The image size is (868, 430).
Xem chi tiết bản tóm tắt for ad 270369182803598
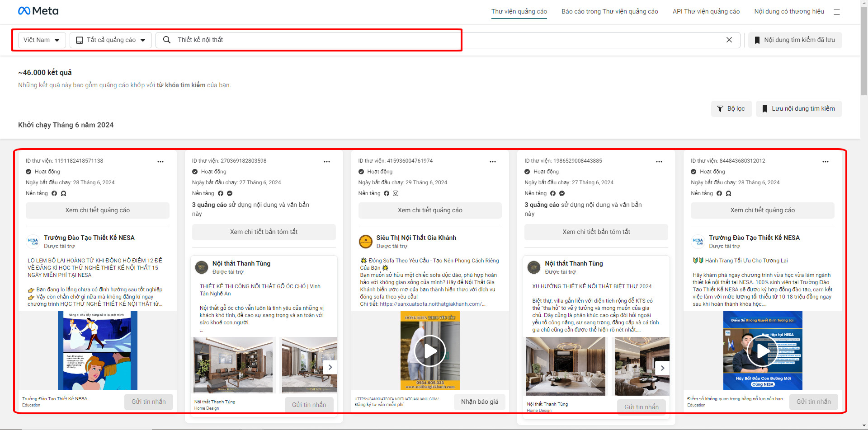264,232
